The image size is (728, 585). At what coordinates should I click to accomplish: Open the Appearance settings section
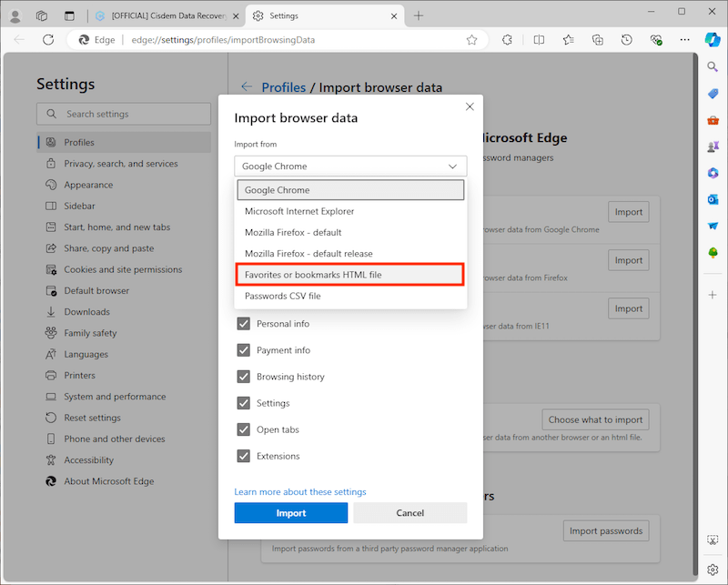tap(124, 185)
